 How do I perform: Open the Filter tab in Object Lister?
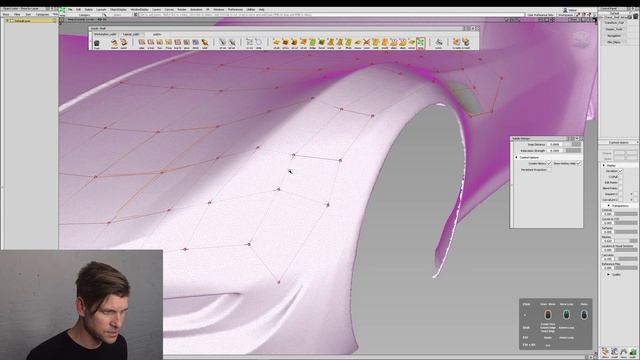coord(17,14)
